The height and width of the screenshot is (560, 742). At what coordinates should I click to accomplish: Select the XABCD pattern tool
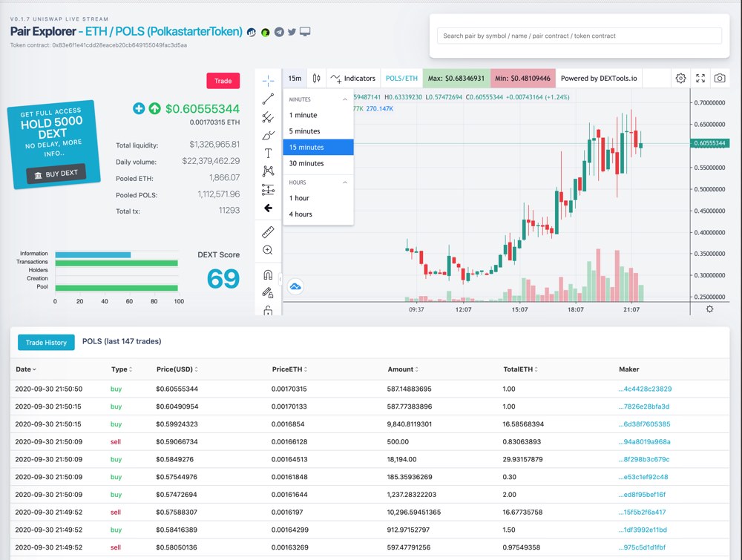pyautogui.click(x=268, y=171)
